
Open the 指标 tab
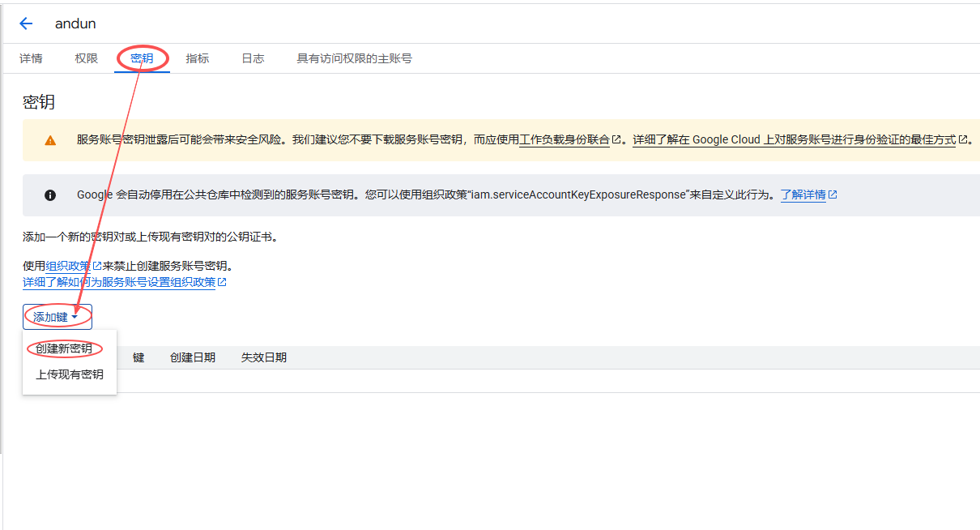[x=198, y=58]
